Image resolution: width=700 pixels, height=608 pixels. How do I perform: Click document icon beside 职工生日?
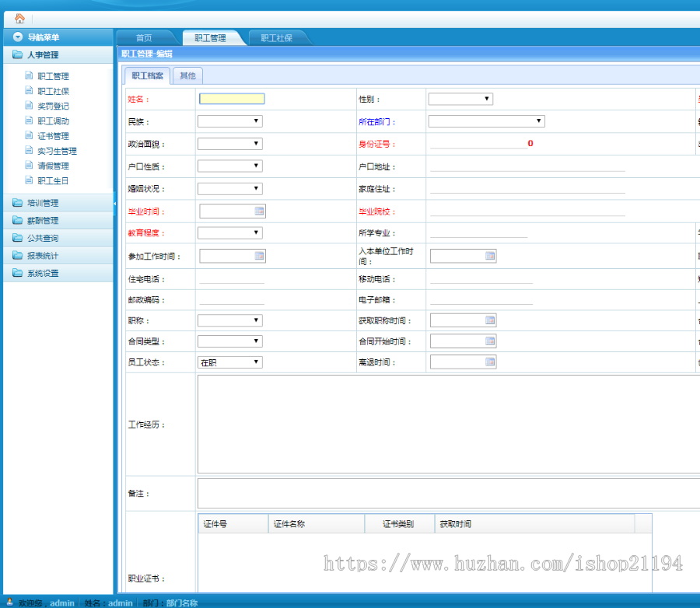click(x=29, y=180)
